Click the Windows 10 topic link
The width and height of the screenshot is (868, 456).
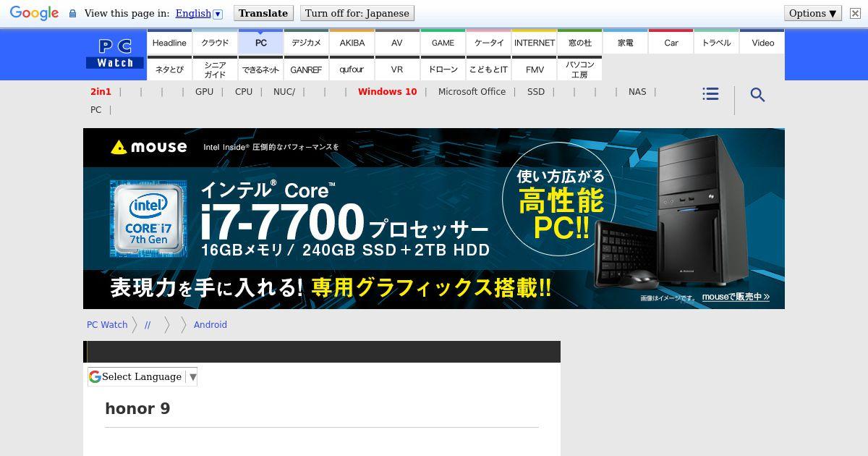tap(387, 91)
